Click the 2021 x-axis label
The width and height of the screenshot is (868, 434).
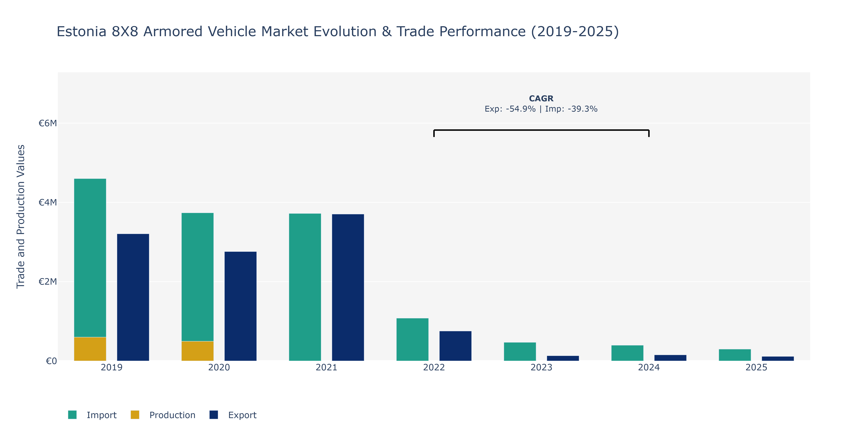(x=327, y=367)
